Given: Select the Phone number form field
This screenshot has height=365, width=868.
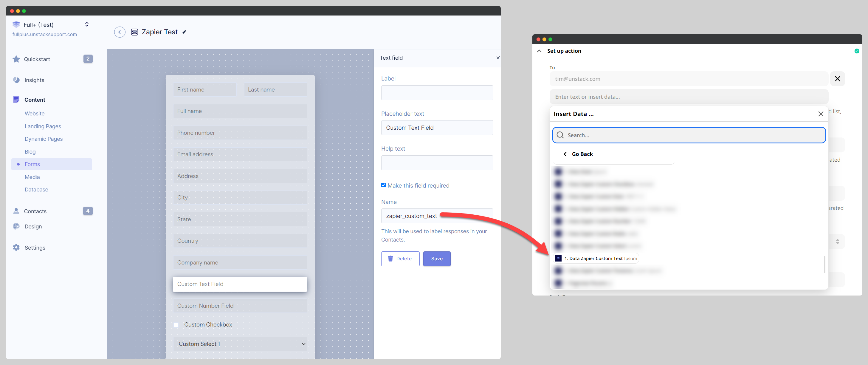Looking at the screenshot, I should [240, 133].
